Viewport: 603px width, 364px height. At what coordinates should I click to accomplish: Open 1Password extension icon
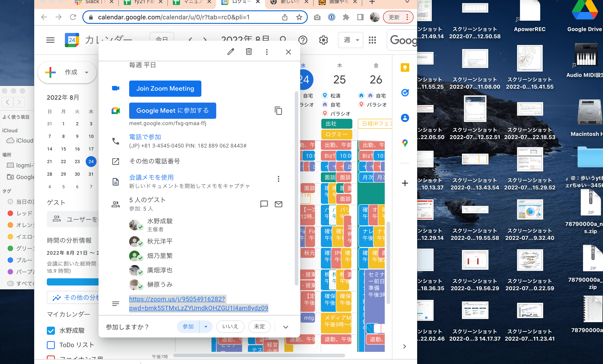pyautogui.click(x=331, y=17)
